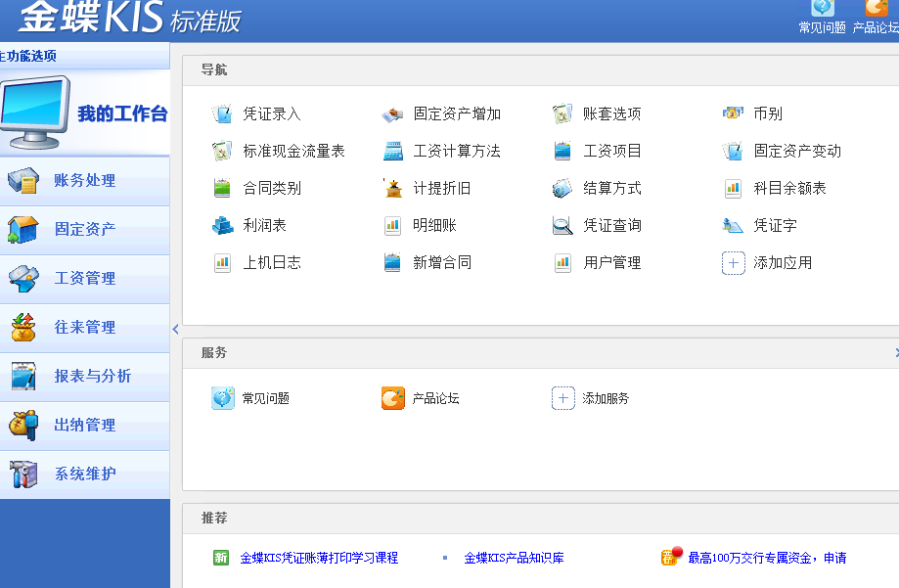Select 我的工作台 in sidebar

tap(85, 113)
